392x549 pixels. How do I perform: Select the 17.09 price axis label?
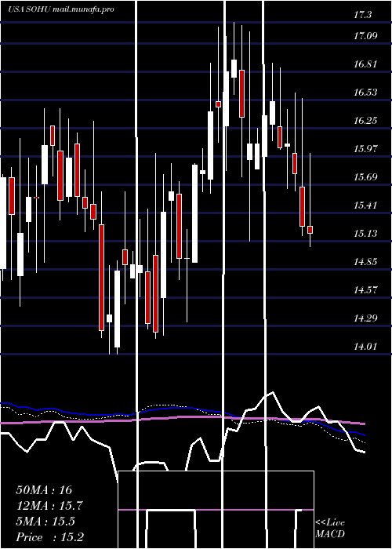[x=366, y=36]
